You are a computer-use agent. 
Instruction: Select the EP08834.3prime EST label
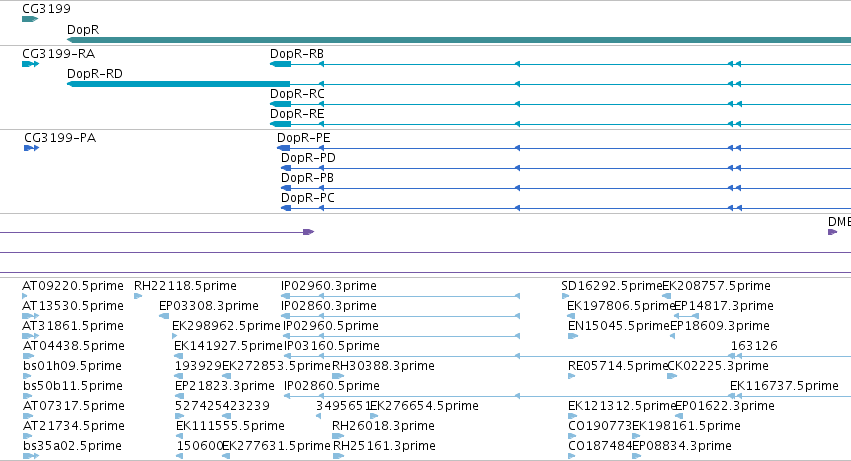[682, 447]
